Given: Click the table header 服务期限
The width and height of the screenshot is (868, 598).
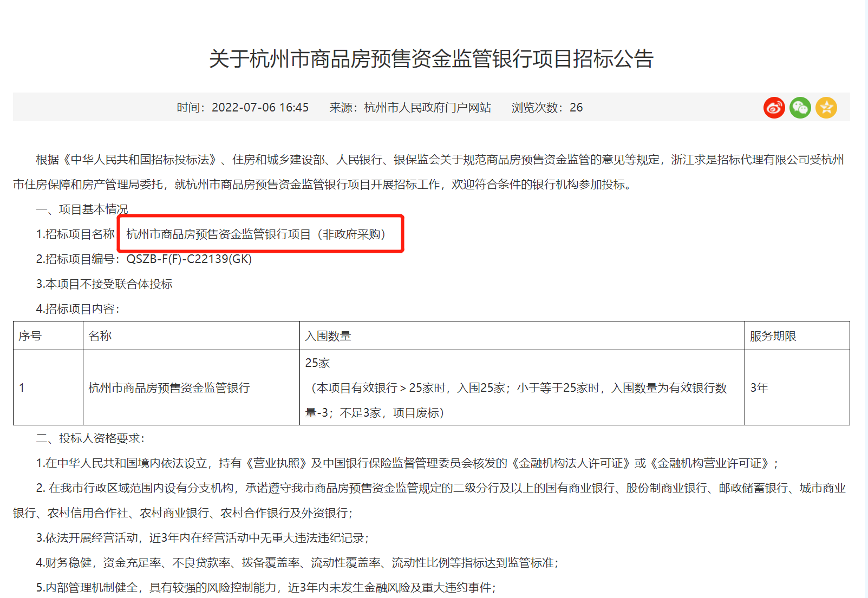Looking at the screenshot, I should (x=773, y=336).
